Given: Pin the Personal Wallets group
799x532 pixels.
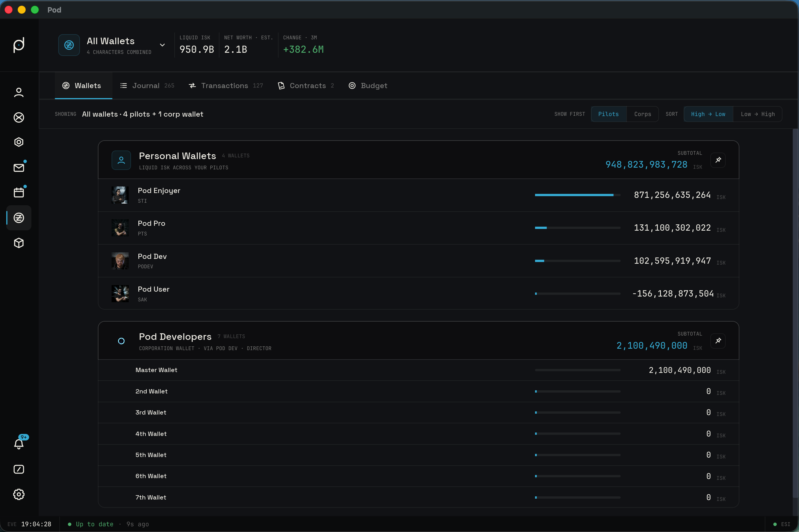Looking at the screenshot, I should coord(718,160).
